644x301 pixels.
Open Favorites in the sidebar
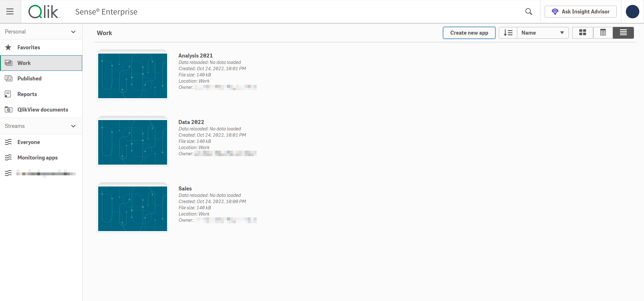[x=29, y=47]
